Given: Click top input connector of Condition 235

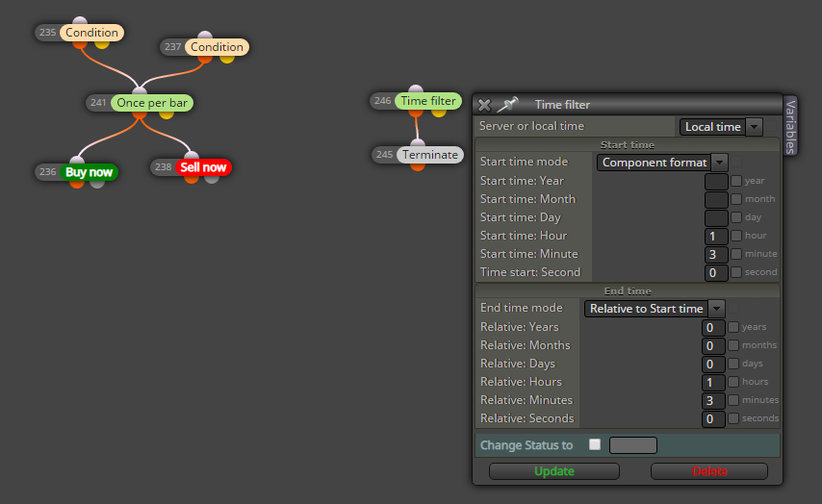Looking at the screenshot, I should point(80,21).
